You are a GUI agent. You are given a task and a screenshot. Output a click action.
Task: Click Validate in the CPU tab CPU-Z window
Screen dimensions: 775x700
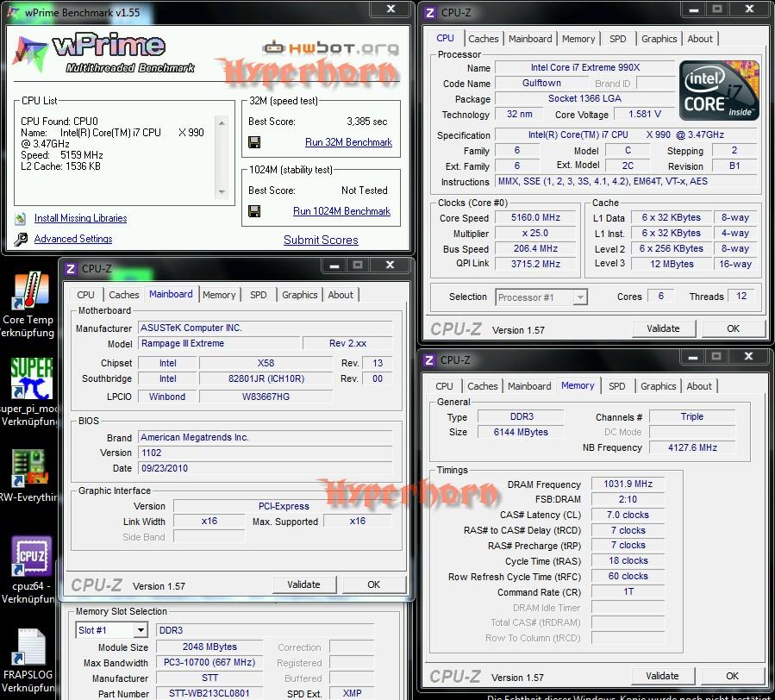pos(663,328)
